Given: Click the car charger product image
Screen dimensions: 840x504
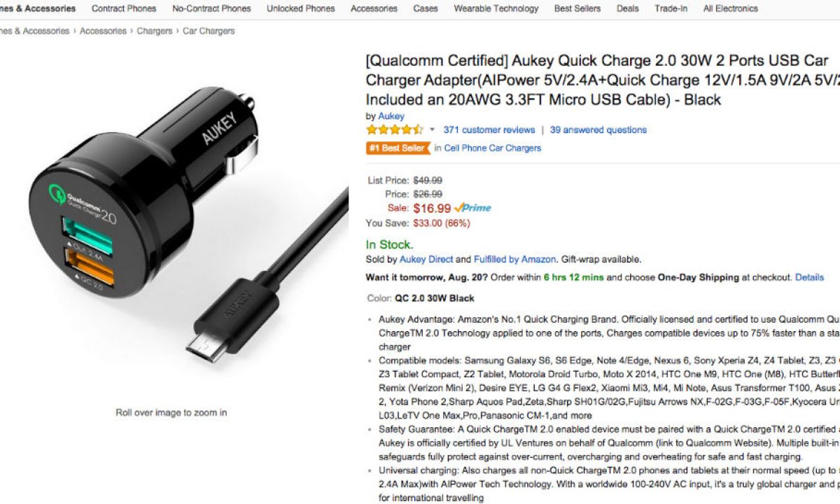Looking at the screenshot, I should 175,224.
